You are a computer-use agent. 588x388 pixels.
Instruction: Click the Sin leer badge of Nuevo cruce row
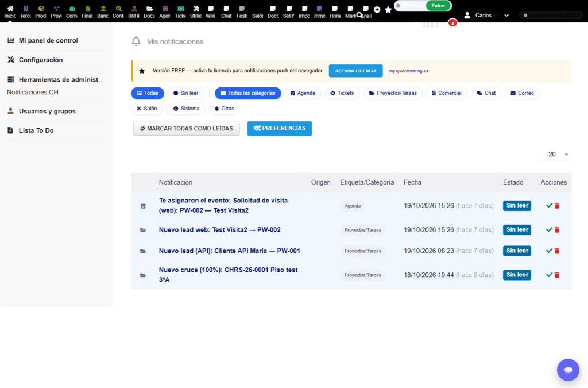[517, 275]
